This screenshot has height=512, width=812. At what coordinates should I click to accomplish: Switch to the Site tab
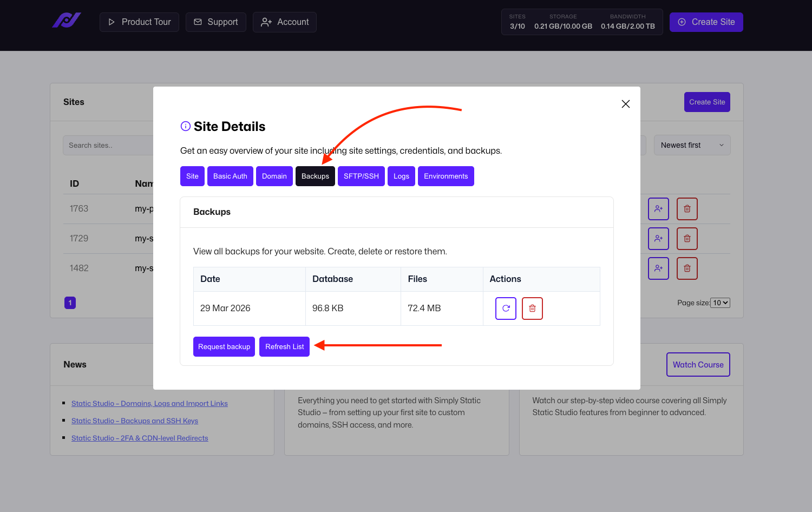pos(192,176)
